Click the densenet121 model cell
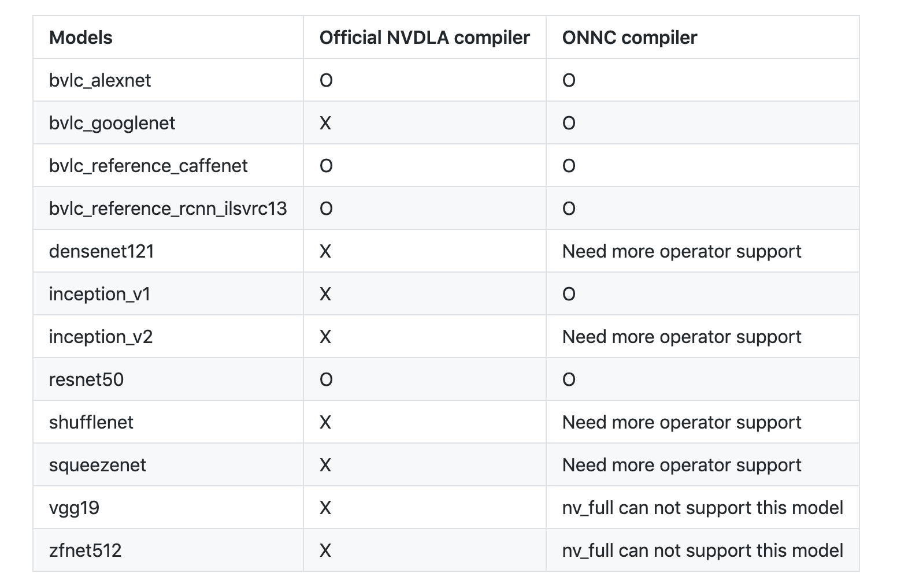This screenshot has width=897, height=588. (x=102, y=251)
